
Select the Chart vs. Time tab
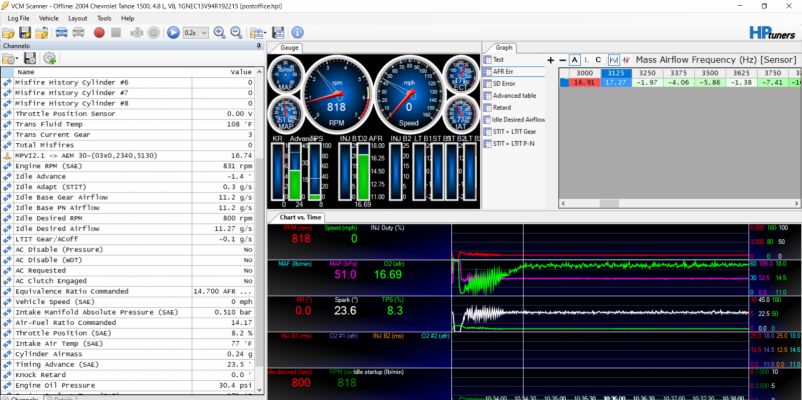click(x=301, y=217)
